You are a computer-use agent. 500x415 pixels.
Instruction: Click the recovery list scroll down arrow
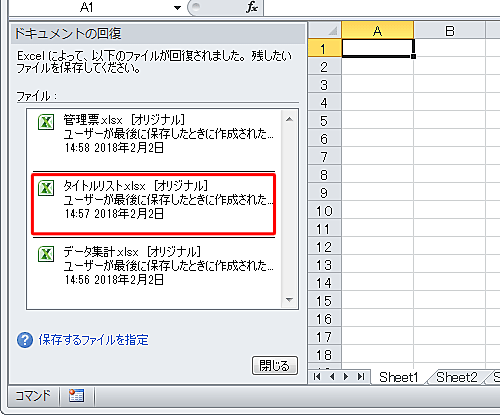tap(289, 299)
